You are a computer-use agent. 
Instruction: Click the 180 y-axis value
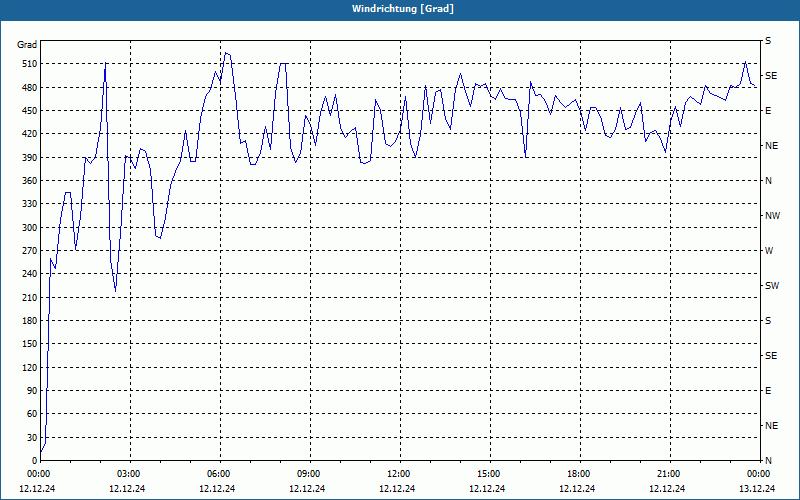pos(30,321)
